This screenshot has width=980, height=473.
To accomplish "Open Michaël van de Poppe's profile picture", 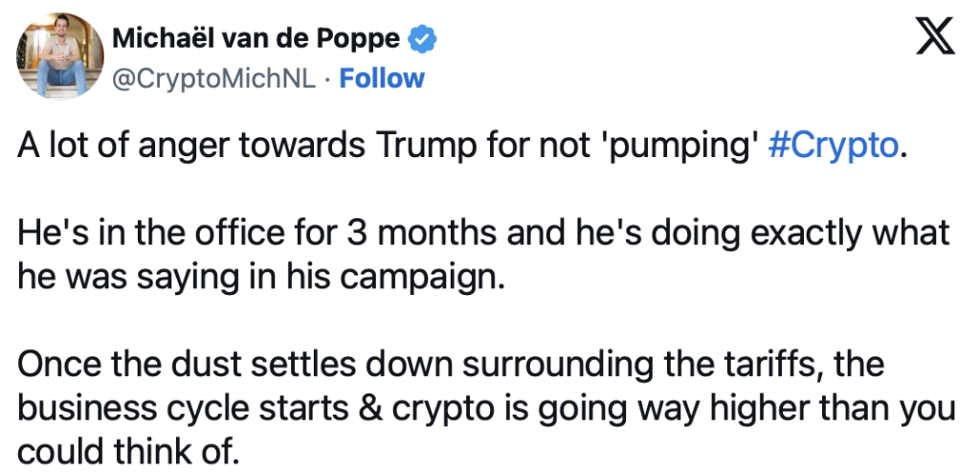I will [60, 56].
